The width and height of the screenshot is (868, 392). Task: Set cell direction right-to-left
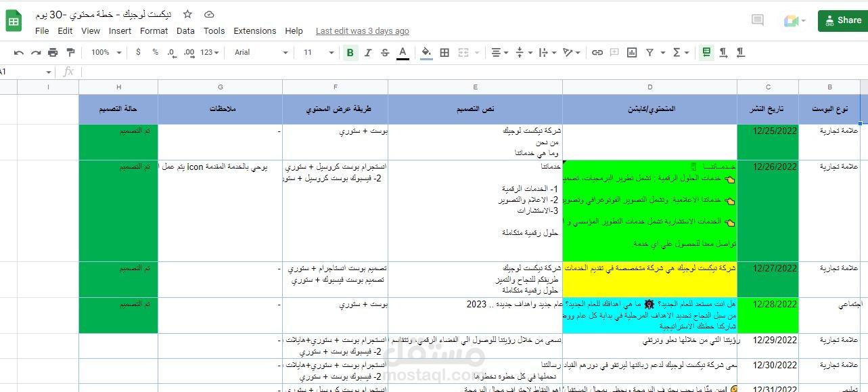click(x=741, y=52)
